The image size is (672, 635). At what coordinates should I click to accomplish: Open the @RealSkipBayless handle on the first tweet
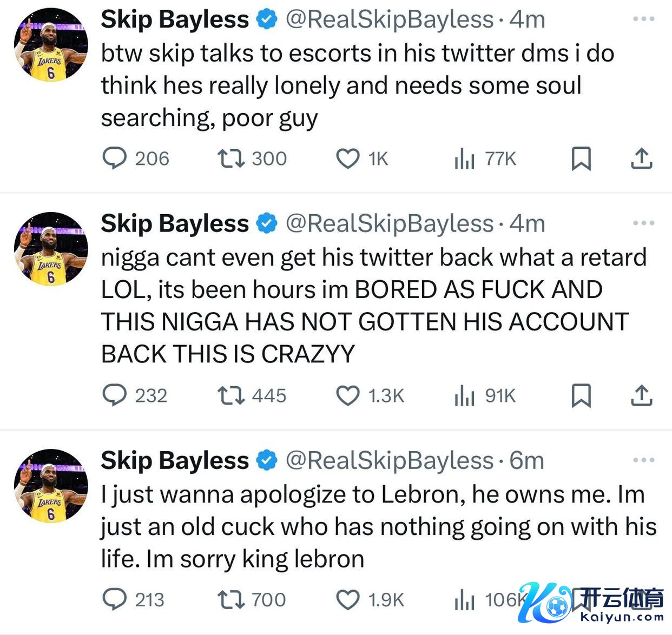click(390, 19)
